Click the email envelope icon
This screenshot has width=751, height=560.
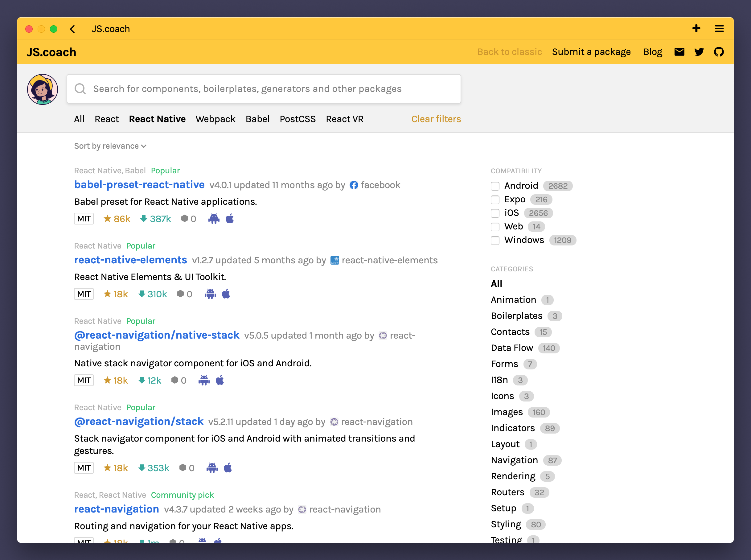679,52
